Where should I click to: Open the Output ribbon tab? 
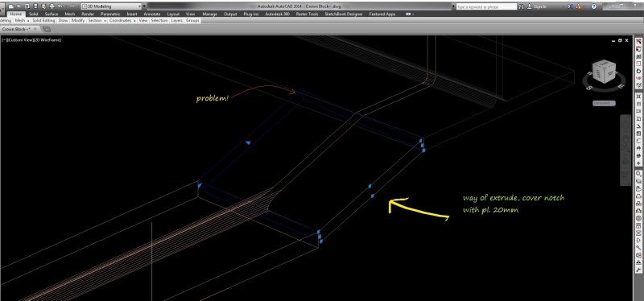(x=230, y=14)
